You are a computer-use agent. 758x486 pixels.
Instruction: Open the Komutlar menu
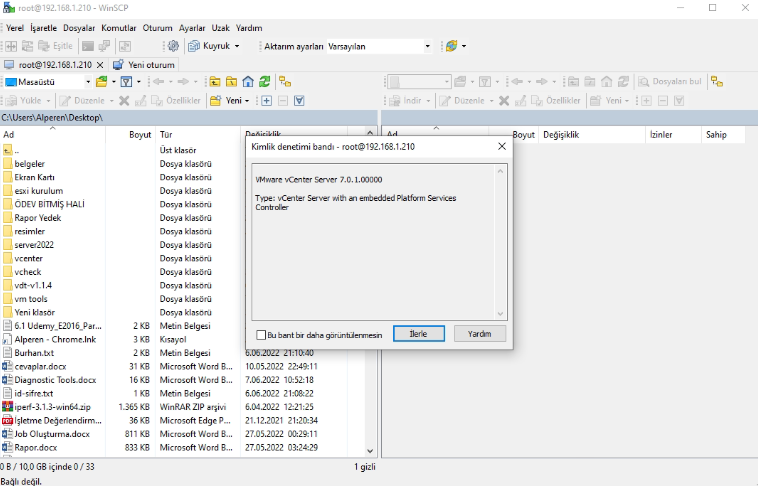coord(118,28)
